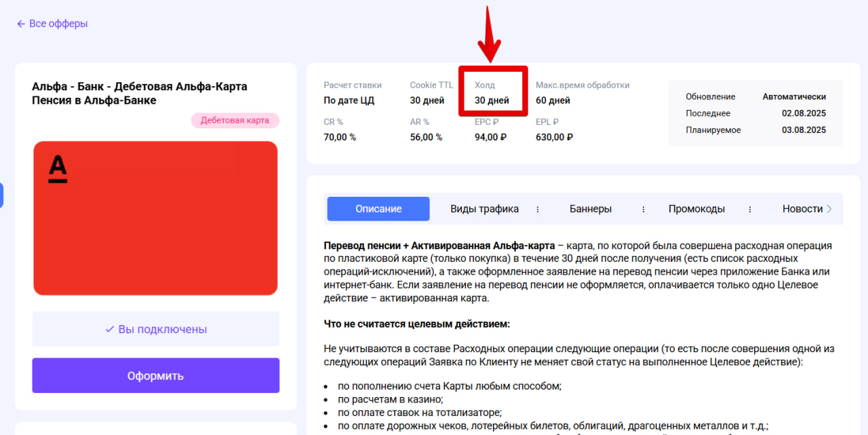Screen dimensions: 868x435
Task: Click the back arrow beside Все офферы
Action: [21, 24]
